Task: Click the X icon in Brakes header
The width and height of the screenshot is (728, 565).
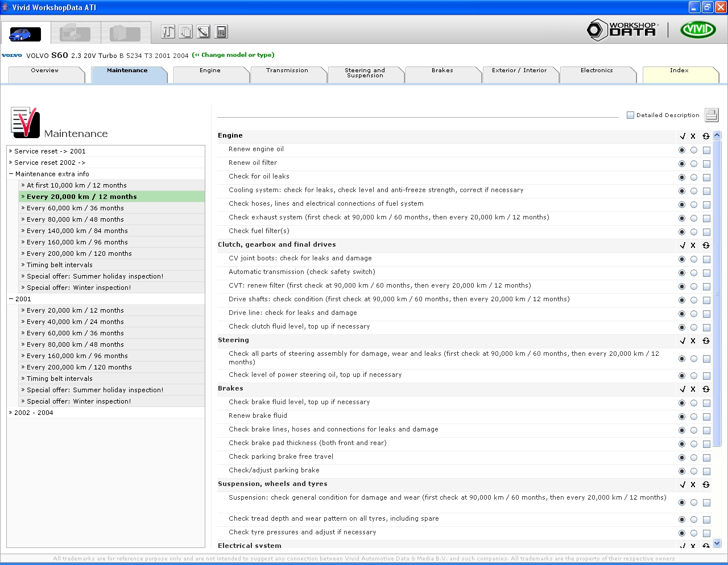Action: [693, 389]
